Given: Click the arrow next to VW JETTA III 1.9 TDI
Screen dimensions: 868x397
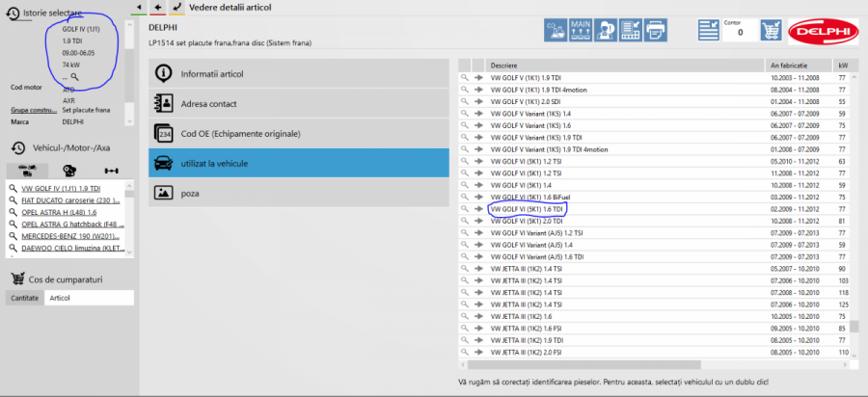Looking at the screenshot, I should point(476,340).
